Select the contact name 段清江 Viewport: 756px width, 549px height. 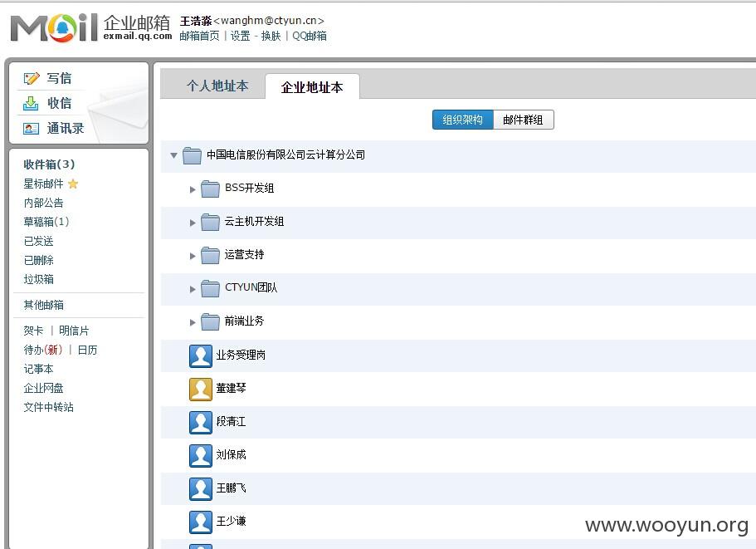tap(231, 422)
